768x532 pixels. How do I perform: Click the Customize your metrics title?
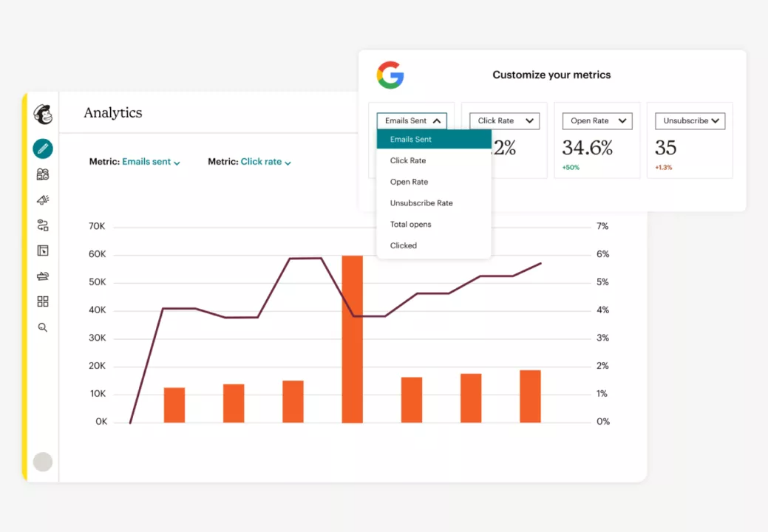pos(551,75)
